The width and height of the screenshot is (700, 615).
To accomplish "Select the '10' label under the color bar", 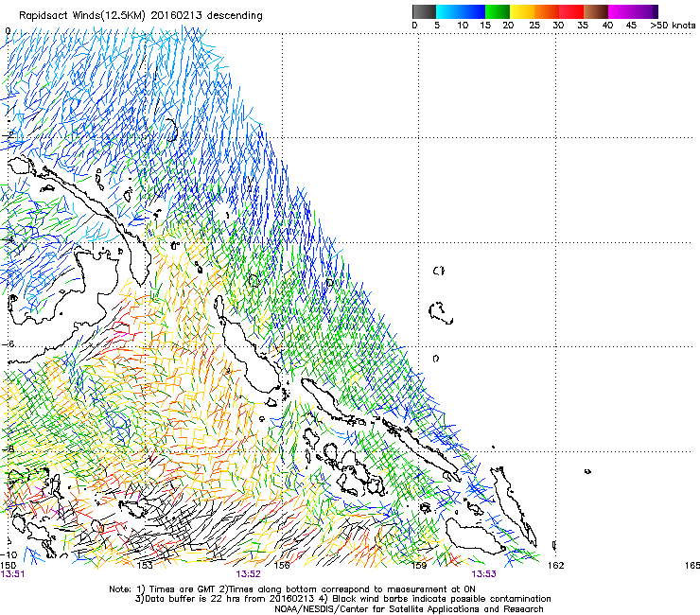I will [x=463, y=26].
